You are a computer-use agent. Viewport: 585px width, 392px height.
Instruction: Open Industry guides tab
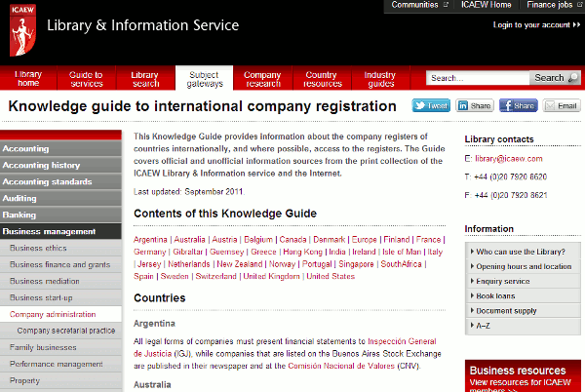click(x=380, y=79)
